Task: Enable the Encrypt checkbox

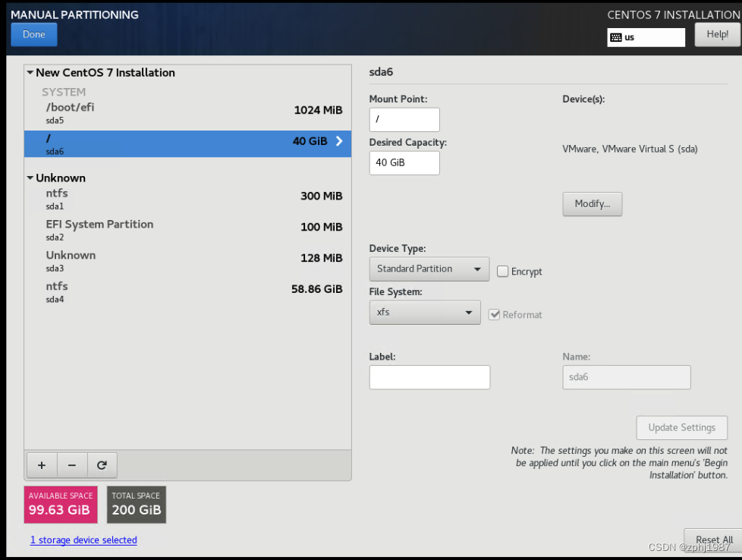Action: (502, 271)
